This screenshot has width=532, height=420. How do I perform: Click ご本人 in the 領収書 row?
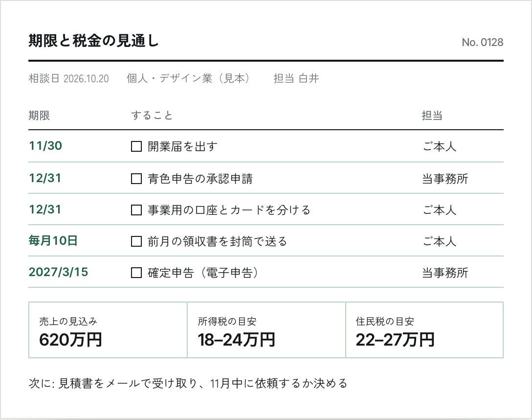439,241
